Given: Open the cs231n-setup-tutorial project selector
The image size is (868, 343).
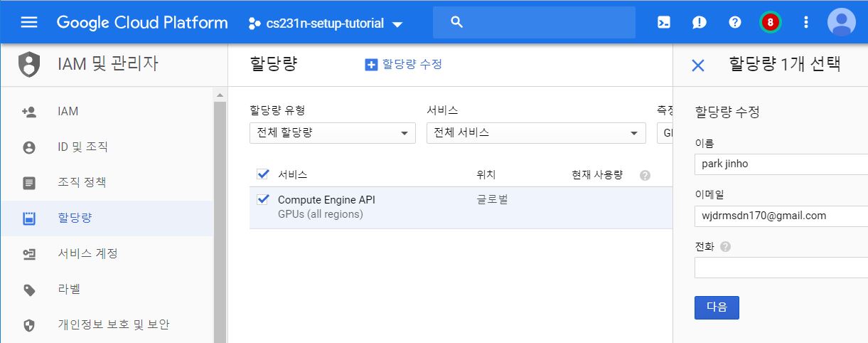Looking at the screenshot, I should [325, 23].
